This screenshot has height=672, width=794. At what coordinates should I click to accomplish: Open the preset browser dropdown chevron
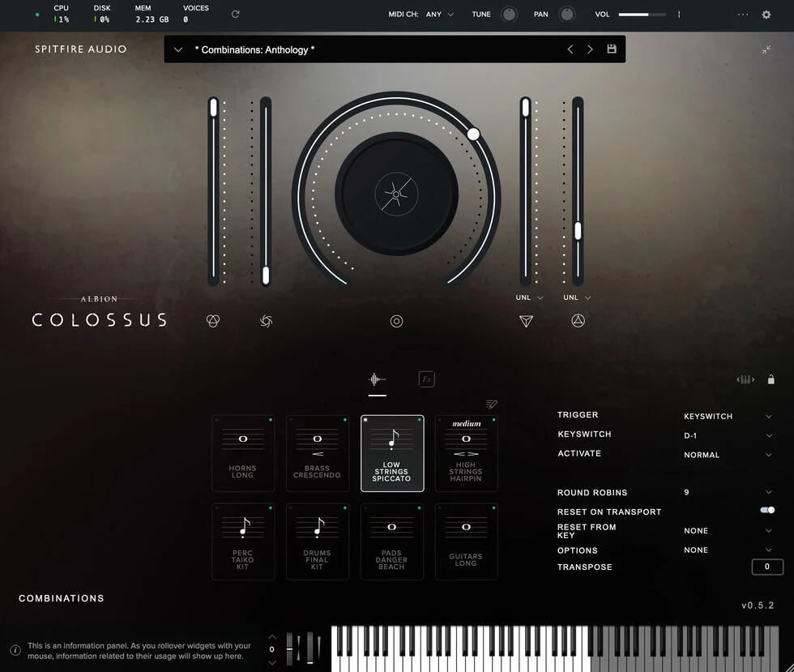tap(177, 49)
